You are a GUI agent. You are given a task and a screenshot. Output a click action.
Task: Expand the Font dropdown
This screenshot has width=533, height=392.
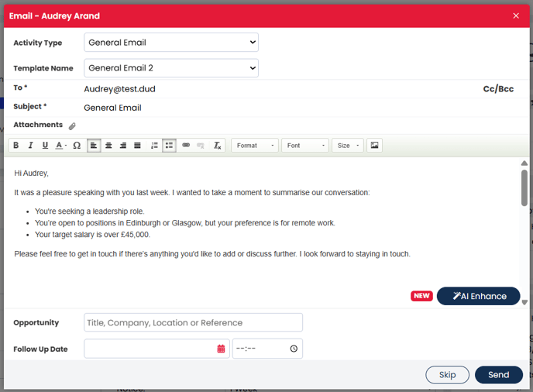pos(305,146)
